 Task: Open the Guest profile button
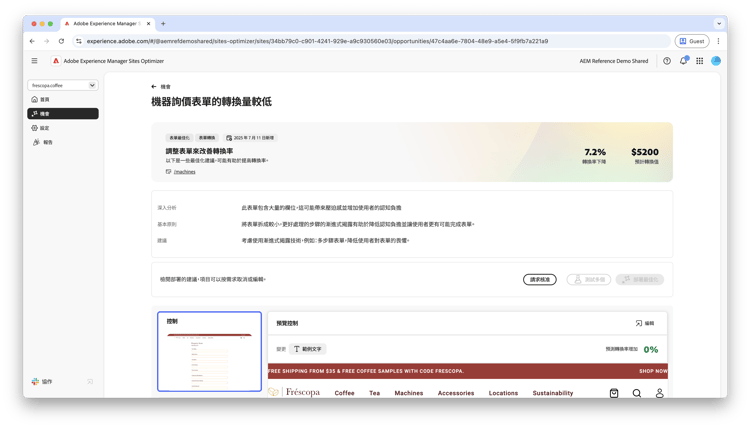[692, 41]
